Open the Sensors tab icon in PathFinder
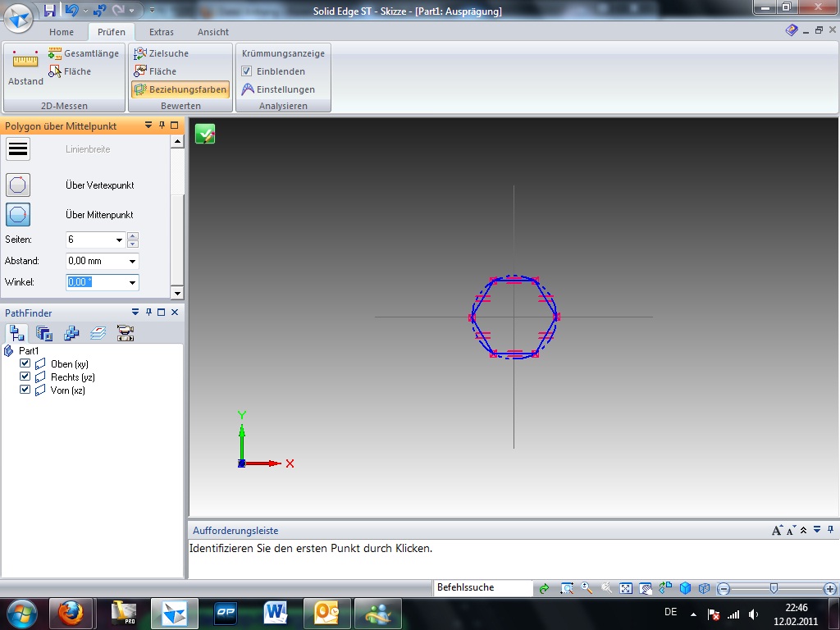This screenshot has height=630, width=840. [126, 333]
